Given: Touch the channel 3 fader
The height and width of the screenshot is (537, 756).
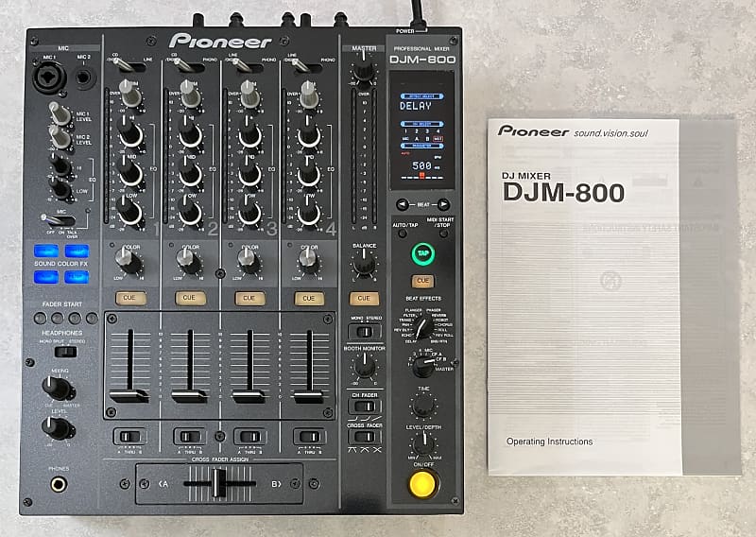Looking at the screenshot, I should (249, 396).
